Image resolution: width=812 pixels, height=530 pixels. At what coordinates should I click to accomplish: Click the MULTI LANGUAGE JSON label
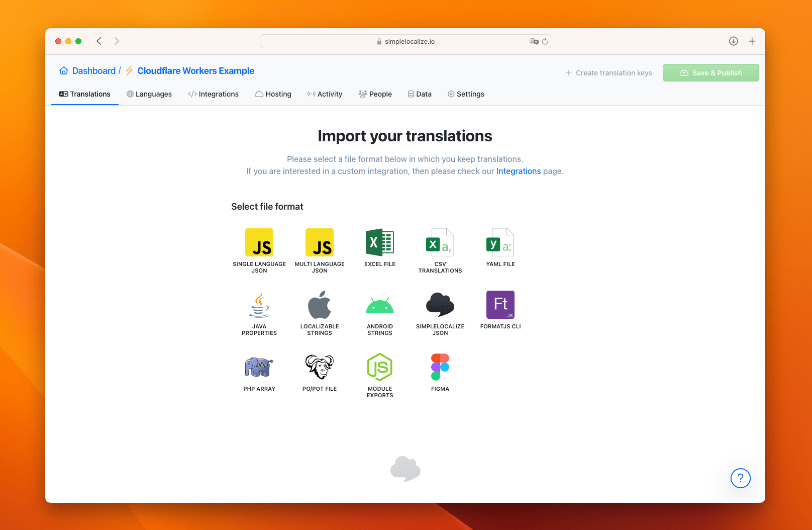pyautogui.click(x=320, y=268)
